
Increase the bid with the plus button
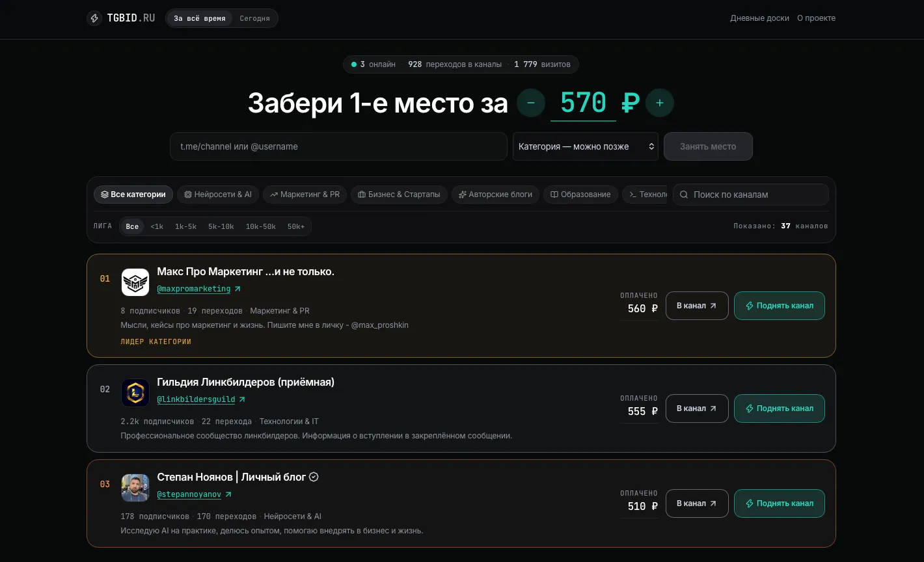pos(660,103)
